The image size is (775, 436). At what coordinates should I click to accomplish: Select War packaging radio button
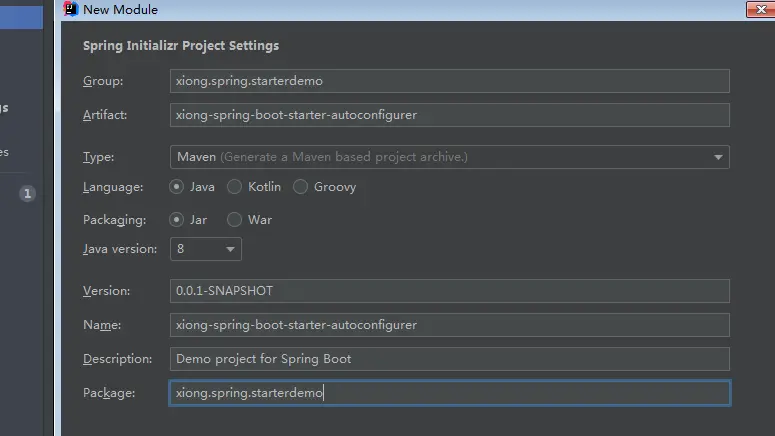234,219
